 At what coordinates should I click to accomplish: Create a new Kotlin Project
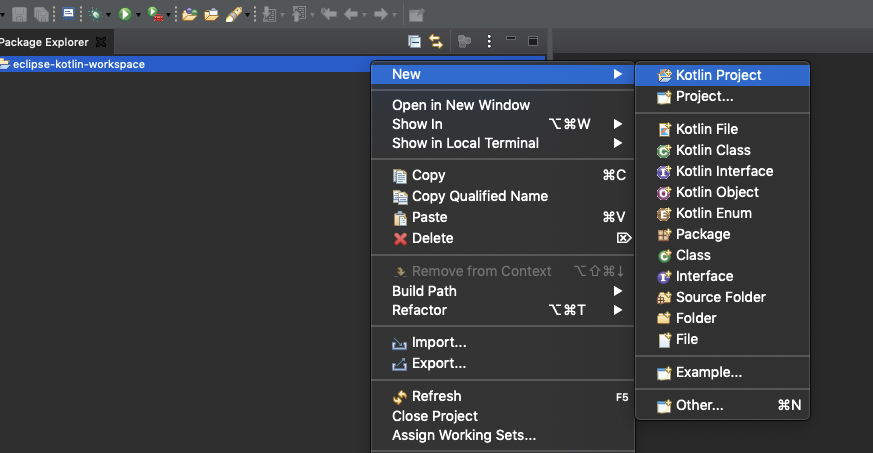pos(722,75)
